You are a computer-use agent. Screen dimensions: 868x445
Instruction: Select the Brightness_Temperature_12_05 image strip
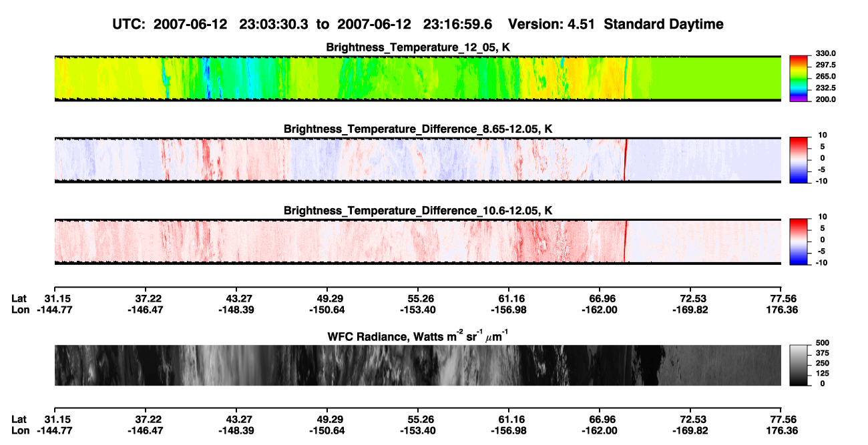(x=418, y=79)
